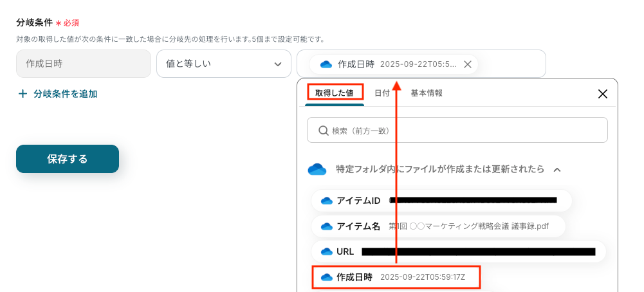644x292 pixels.
Task: Click the 2025-09-22T05:5... value text in chip
Action: (x=418, y=64)
